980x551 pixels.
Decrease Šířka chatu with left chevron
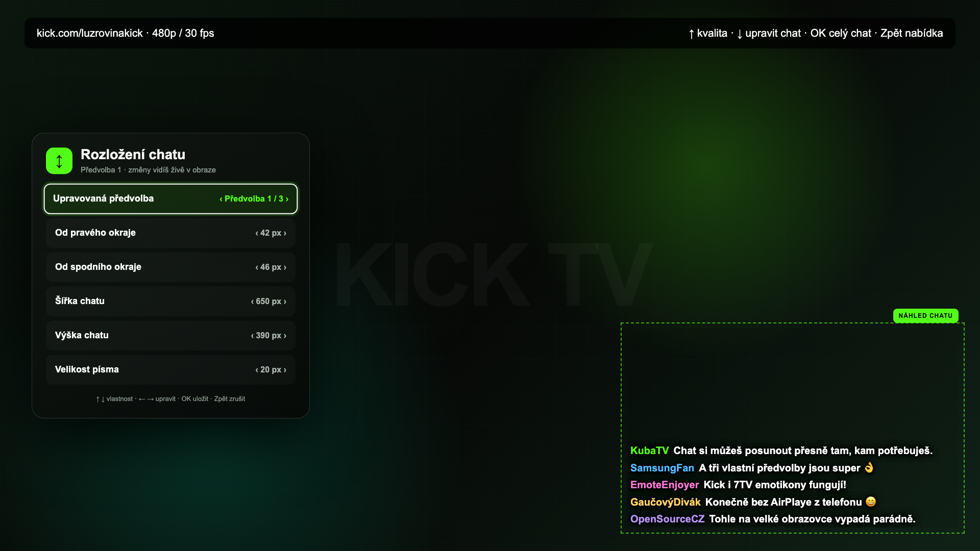click(x=252, y=302)
